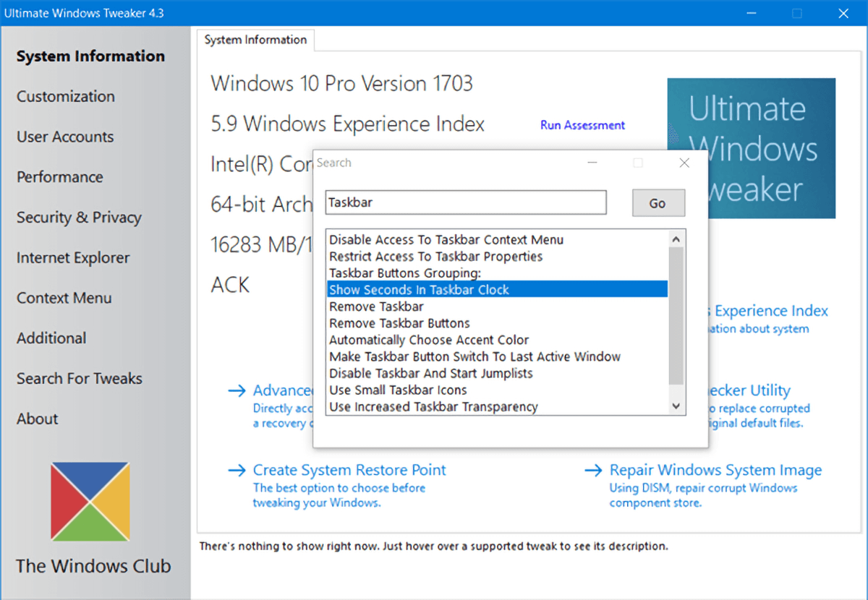Go to the Performance section

click(x=60, y=177)
